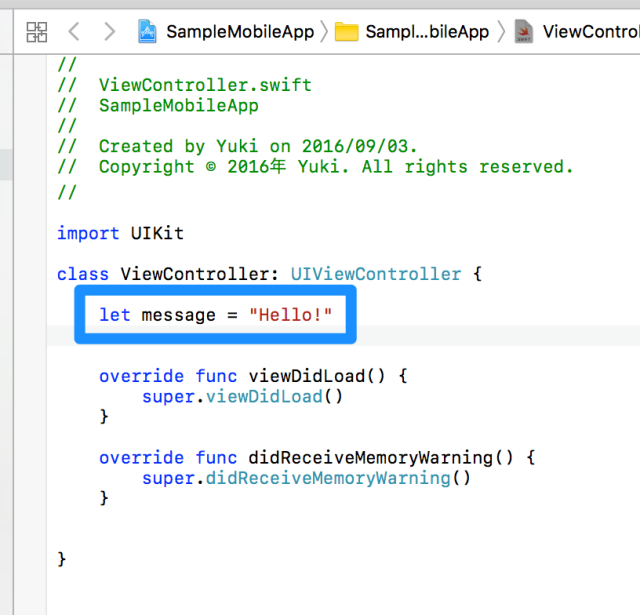This screenshot has height=615, width=640.
Task: Click super.viewDidLoad() call
Action: tap(242, 396)
